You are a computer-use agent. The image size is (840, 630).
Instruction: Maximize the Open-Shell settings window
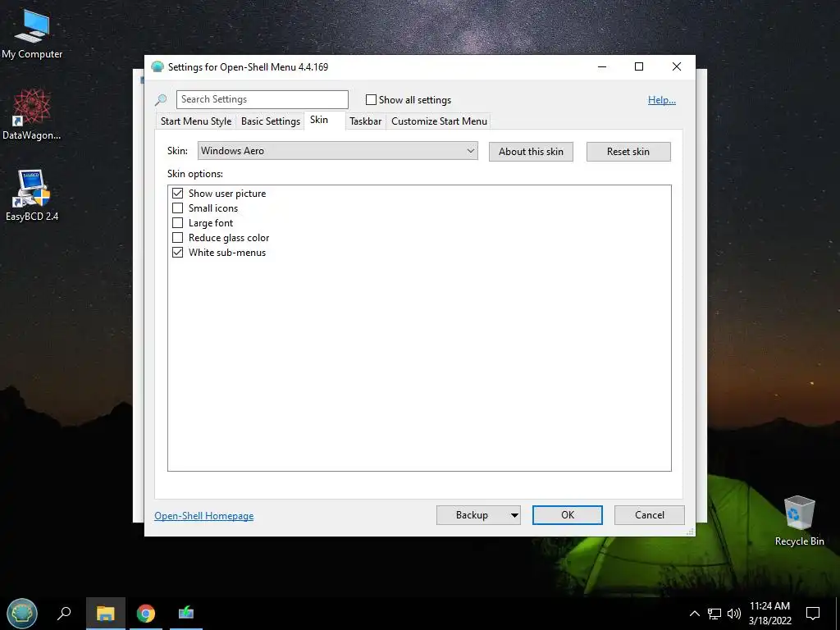click(639, 67)
